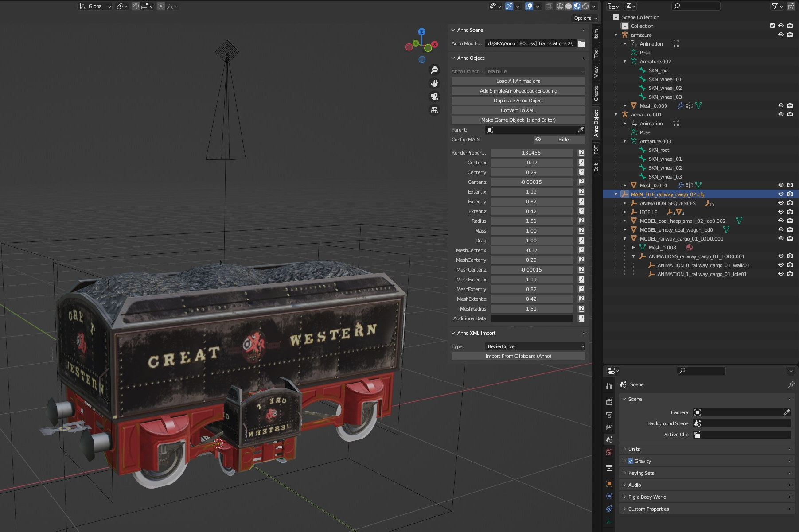Expand ANIMATION_SEQUENCES tree item
799x532 pixels.
624,203
